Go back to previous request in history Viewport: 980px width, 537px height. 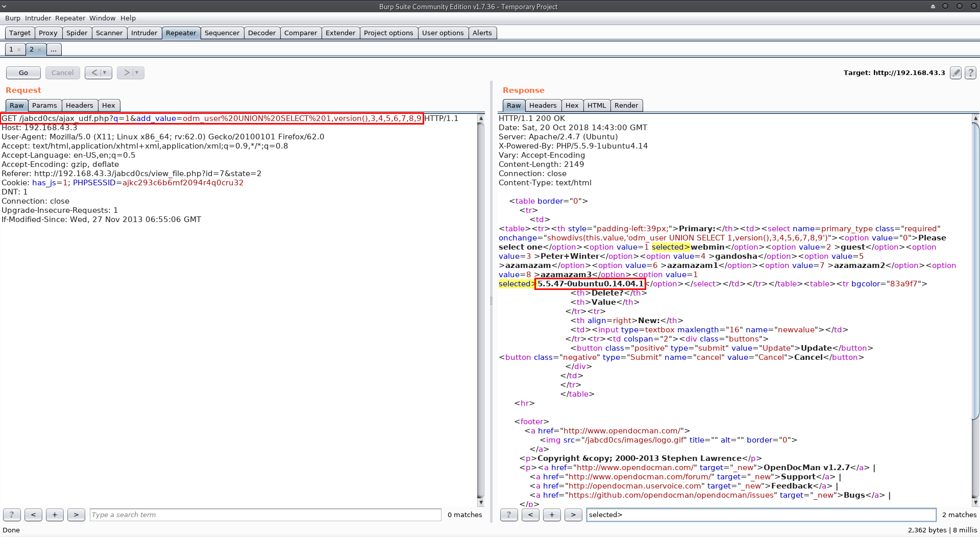pos(94,72)
